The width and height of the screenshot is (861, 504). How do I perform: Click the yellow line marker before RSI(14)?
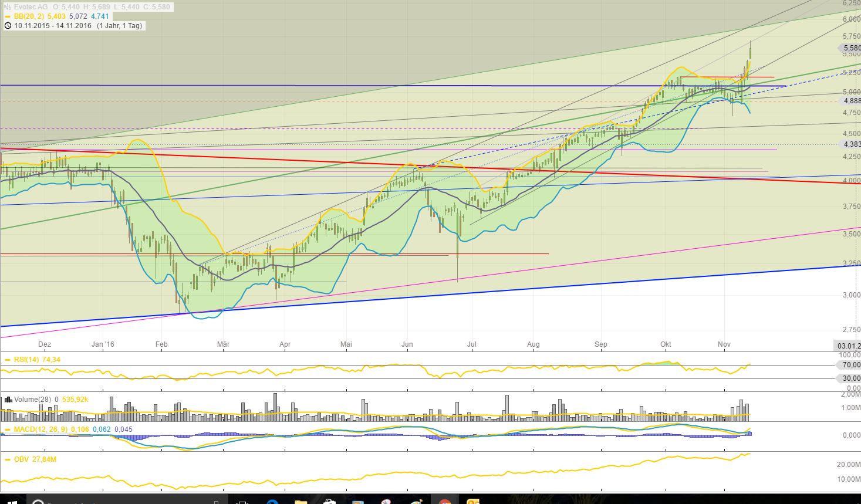8,360
